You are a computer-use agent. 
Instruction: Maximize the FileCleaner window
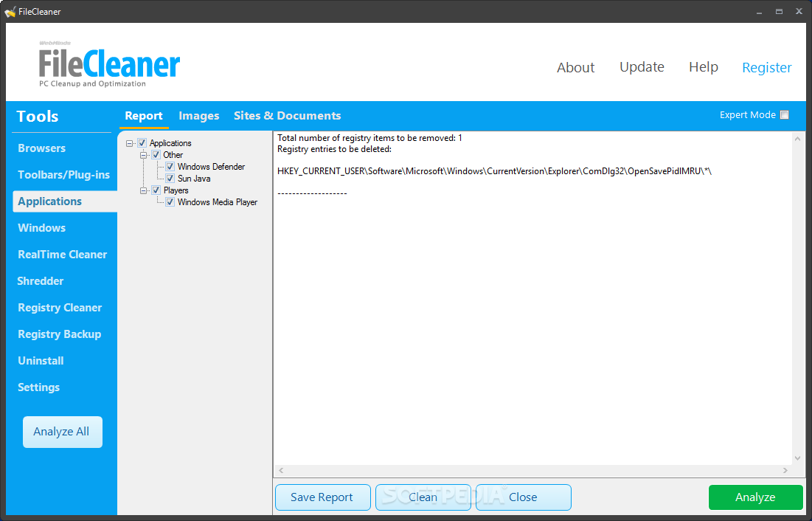(779, 11)
